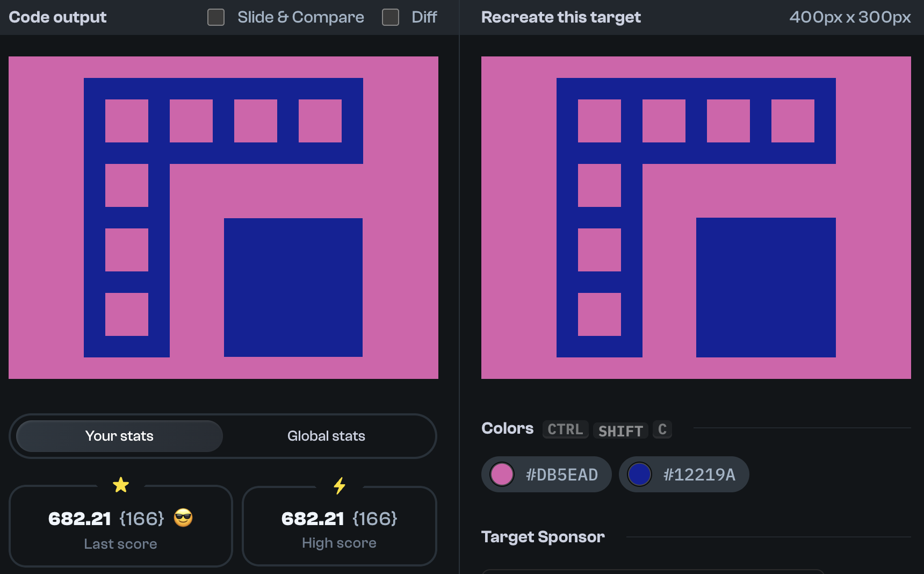Click the lightning bolt above High score
The width and height of the screenshot is (924, 574).
click(339, 485)
